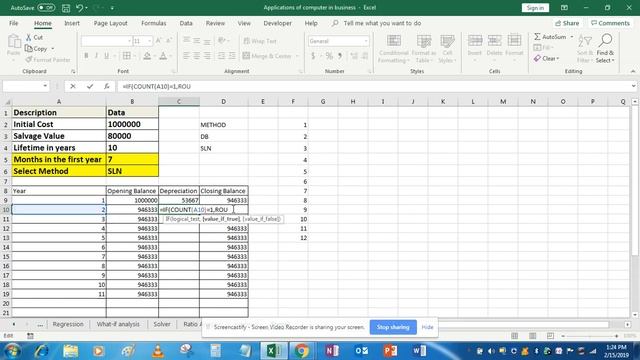
Task: Click the Paste clipboard icon
Action: (x=14, y=42)
